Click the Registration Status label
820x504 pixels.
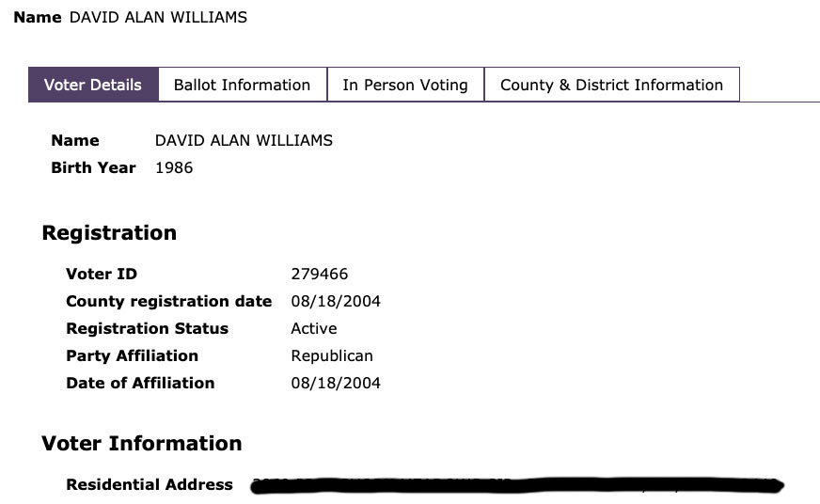(147, 329)
